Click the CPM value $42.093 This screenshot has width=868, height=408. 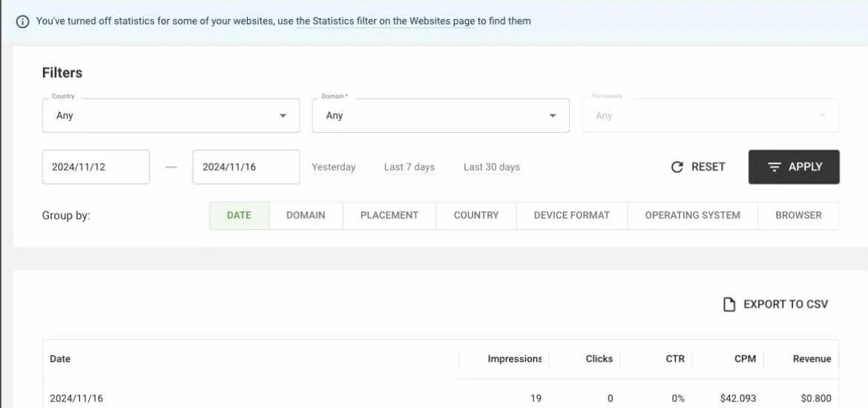coord(738,398)
